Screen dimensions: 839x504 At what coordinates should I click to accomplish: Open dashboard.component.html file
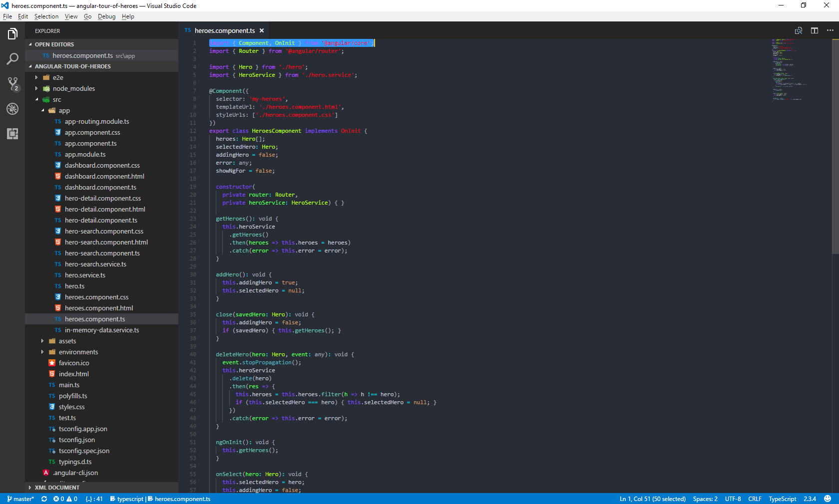[102, 177]
